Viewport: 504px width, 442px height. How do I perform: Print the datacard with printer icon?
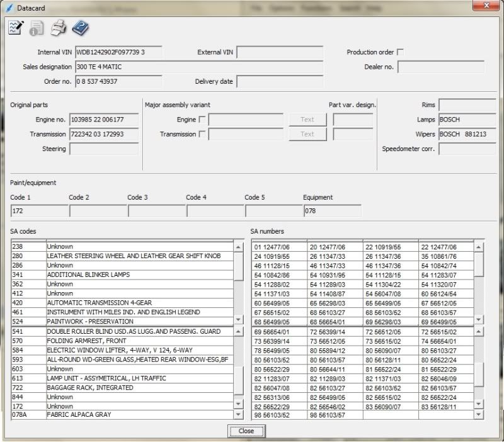pyautogui.click(x=59, y=28)
